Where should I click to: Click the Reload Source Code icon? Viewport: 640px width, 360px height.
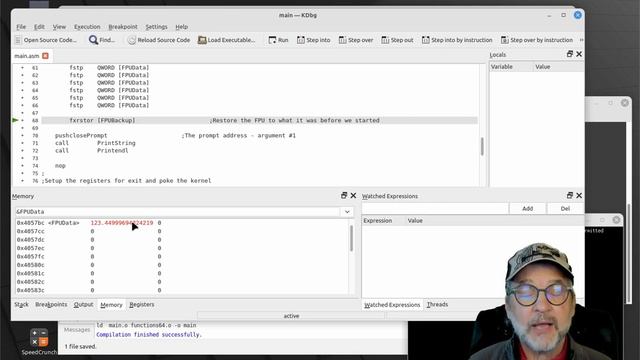(x=131, y=40)
